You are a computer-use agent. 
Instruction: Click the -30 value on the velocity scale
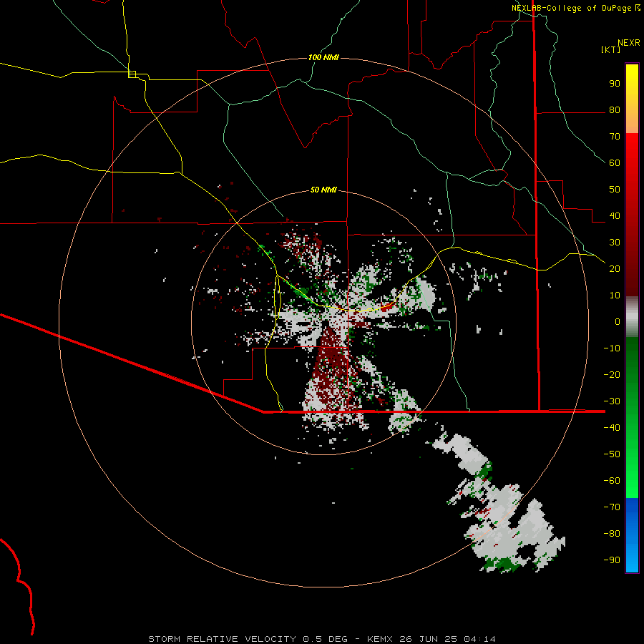[x=612, y=401]
